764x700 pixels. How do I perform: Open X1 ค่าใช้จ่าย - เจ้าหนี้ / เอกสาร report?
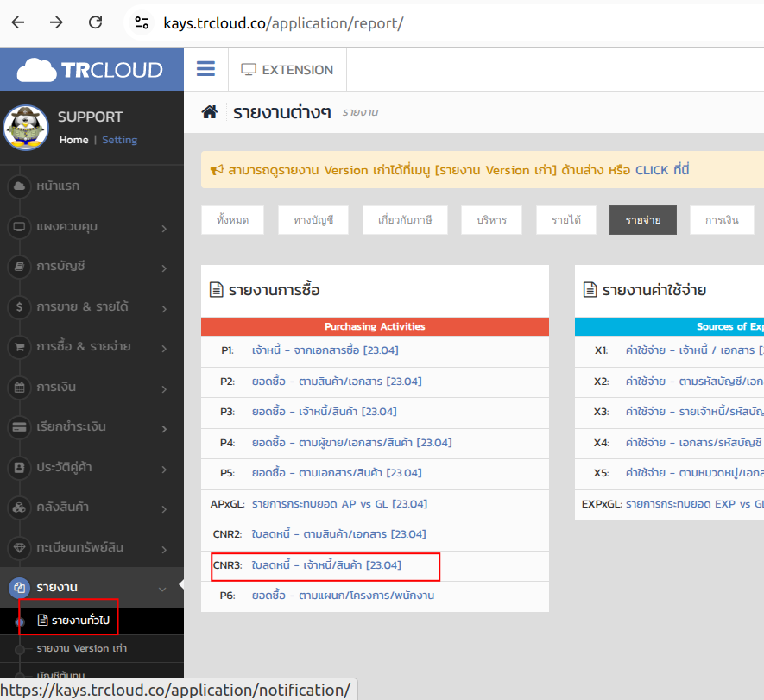click(695, 350)
